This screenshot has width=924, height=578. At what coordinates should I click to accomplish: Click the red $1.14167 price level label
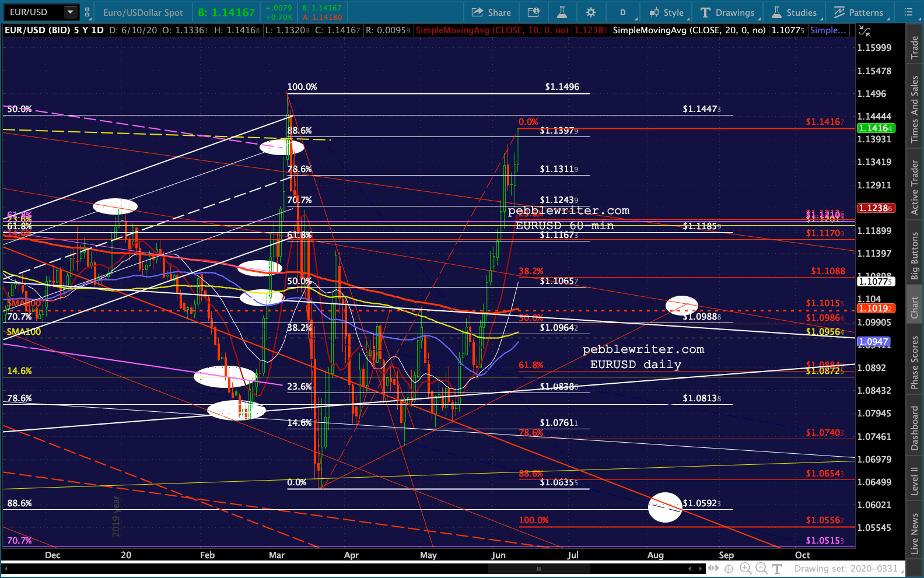click(825, 122)
